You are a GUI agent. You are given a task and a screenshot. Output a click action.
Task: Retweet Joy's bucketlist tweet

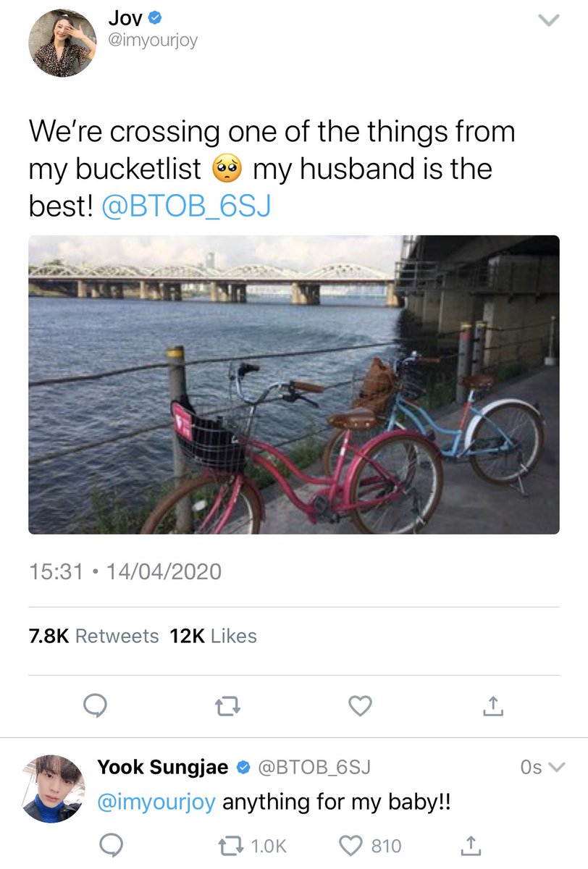[x=227, y=705]
